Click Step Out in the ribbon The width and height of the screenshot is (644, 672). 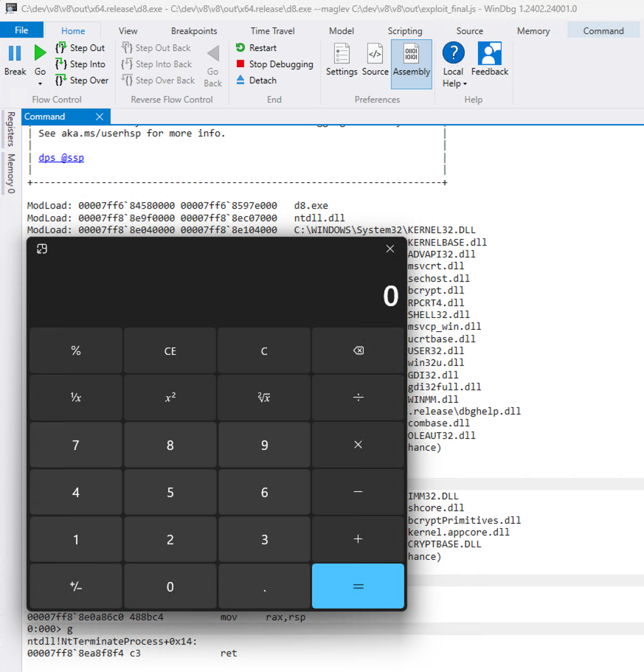pyautogui.click(x=80, y=48)
